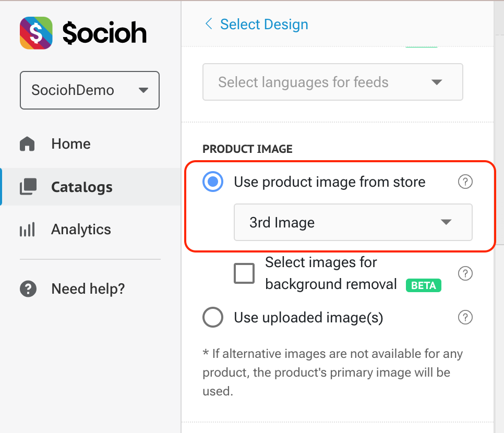The image size is (504, 433).
Task: Open the SociohDemo account dropdown
Action: [x=89, y=90]
